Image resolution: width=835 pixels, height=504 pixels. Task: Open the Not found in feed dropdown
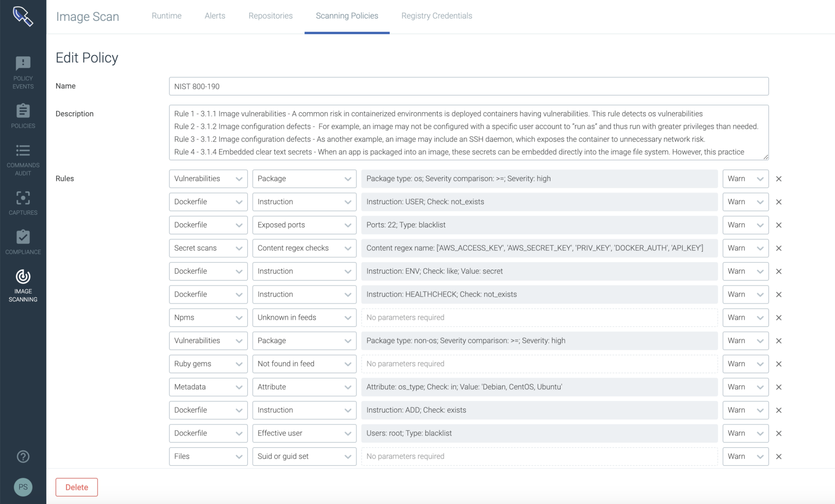[304, 364]
